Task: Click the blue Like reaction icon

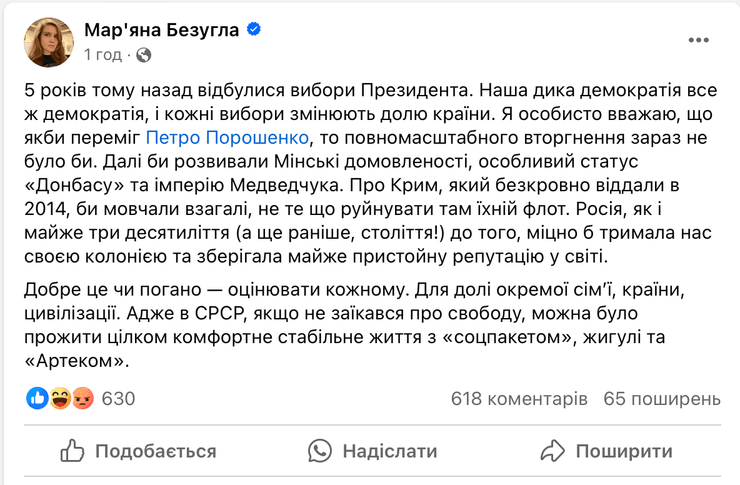Action: tap(38, 399)
